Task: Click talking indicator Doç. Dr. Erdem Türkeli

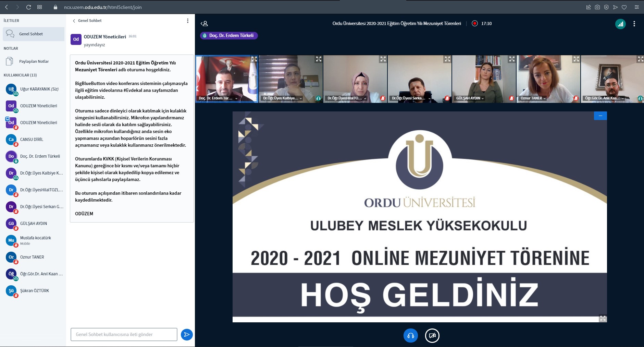Action: tap(229, 36)
